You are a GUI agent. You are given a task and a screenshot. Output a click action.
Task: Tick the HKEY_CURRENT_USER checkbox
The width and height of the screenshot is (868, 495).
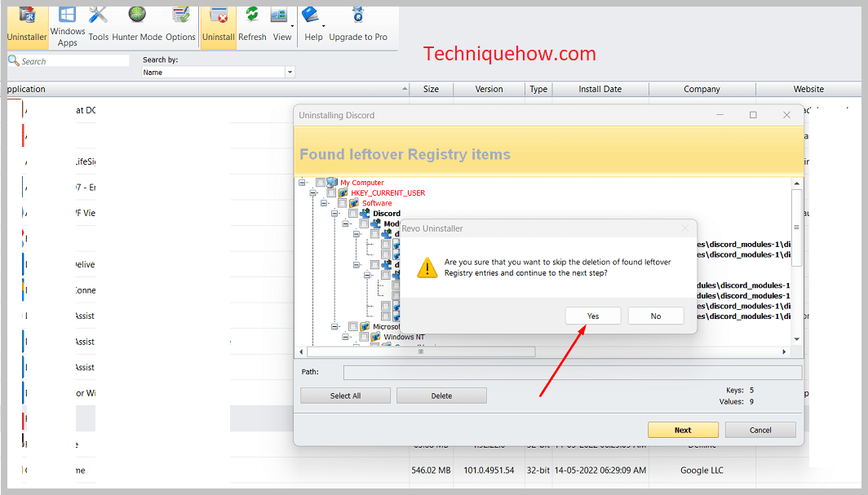(x=331, y=193)
